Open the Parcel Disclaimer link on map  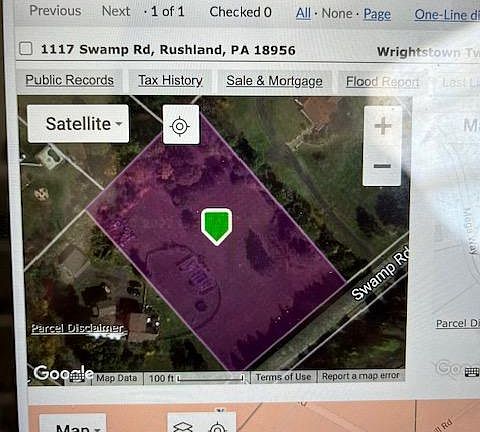tap(77, 328)
